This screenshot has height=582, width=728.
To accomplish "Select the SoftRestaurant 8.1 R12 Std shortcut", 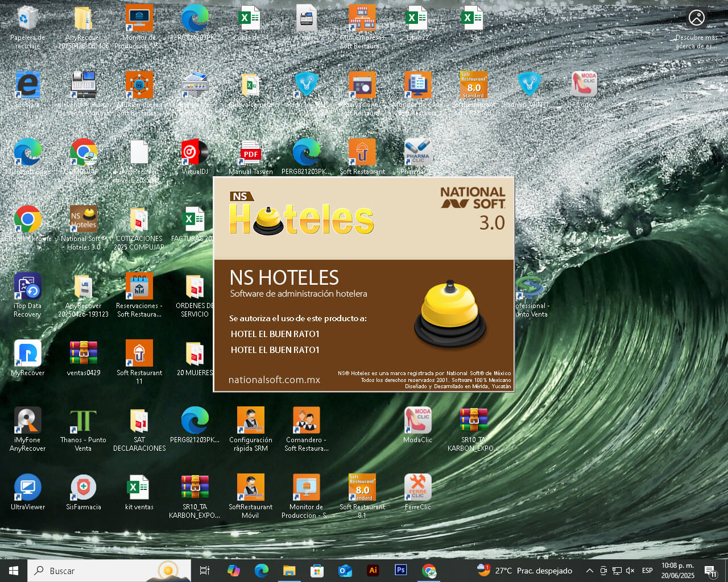I will click(473, 94).
